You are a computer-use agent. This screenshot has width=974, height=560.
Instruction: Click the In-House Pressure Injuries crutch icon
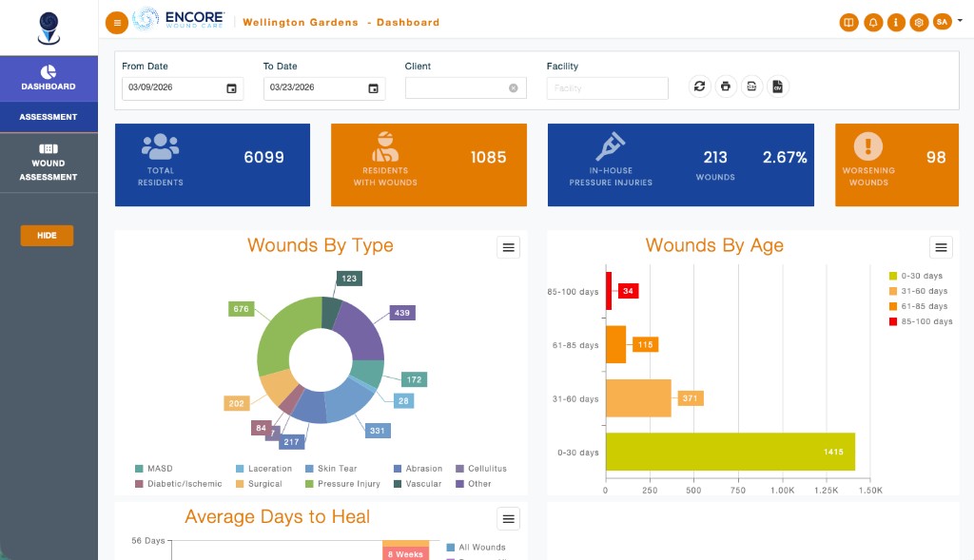[610, 146]
